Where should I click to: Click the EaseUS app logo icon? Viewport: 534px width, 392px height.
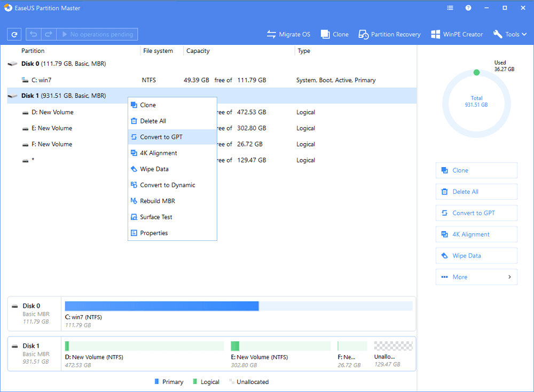point(8,8)
